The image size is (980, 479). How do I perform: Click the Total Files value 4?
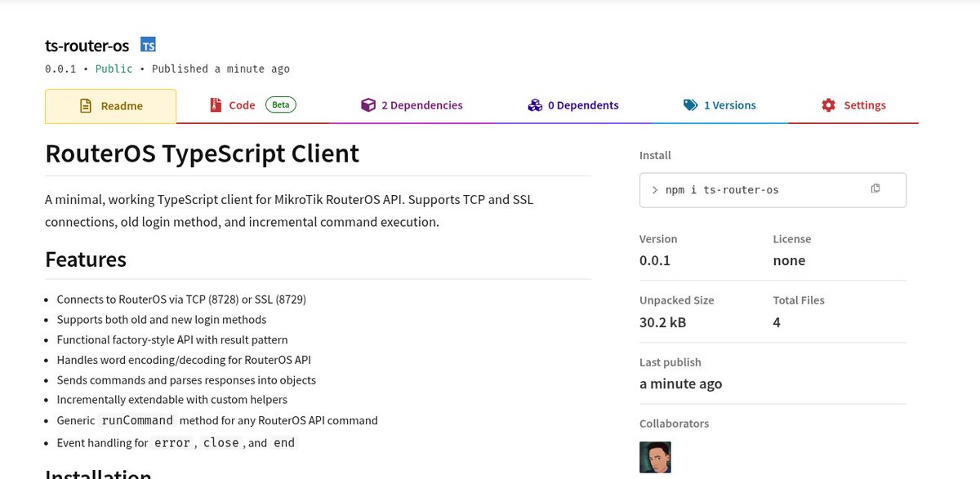pos(777,322)
